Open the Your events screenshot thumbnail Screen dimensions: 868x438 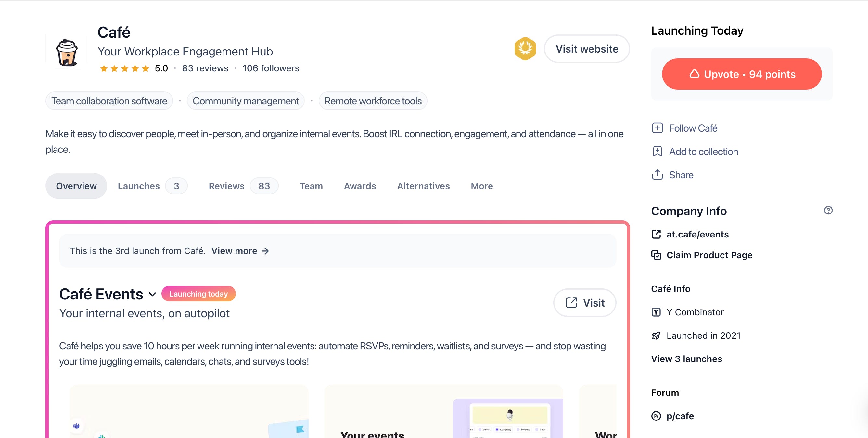tap(443, 412)
